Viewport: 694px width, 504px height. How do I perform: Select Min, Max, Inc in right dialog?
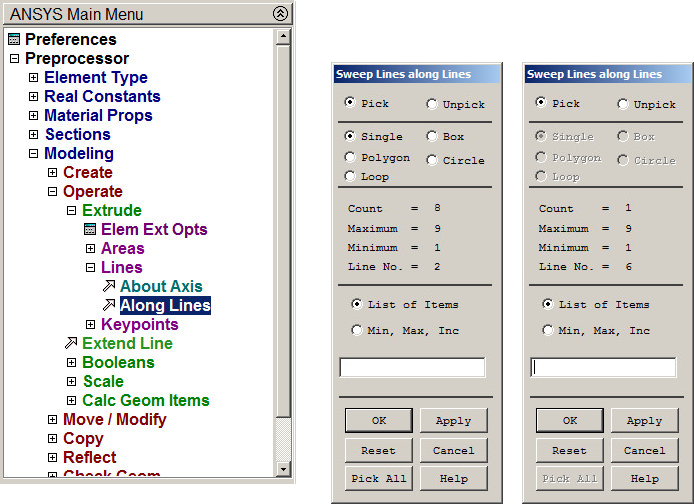[x=548, y=330]
